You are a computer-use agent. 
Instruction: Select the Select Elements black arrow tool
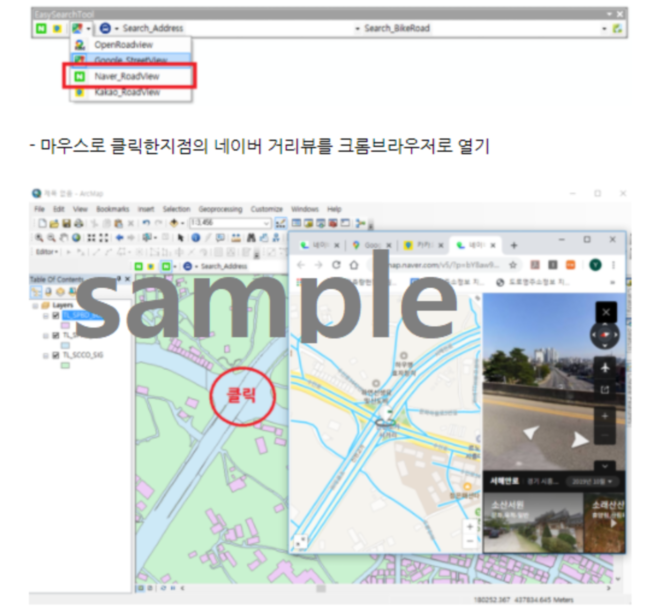coord(180,237)
